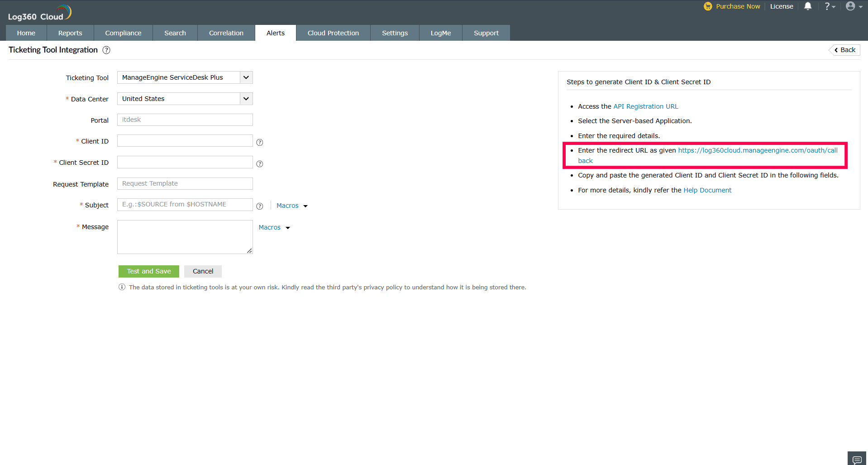Open the API Registration URL link
868x465 pixels.
[646, 106]
